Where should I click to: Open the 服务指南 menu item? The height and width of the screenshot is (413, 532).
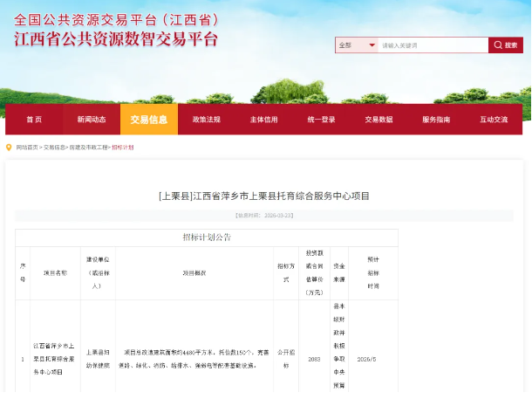coord(436,120)
